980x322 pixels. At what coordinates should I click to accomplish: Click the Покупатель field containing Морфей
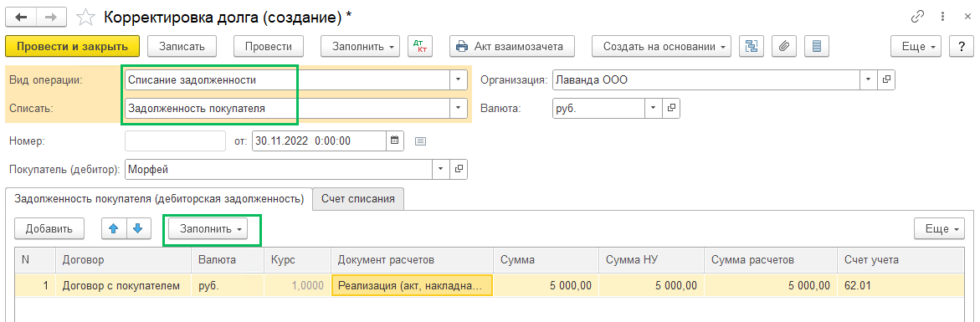tap(279, 168)
